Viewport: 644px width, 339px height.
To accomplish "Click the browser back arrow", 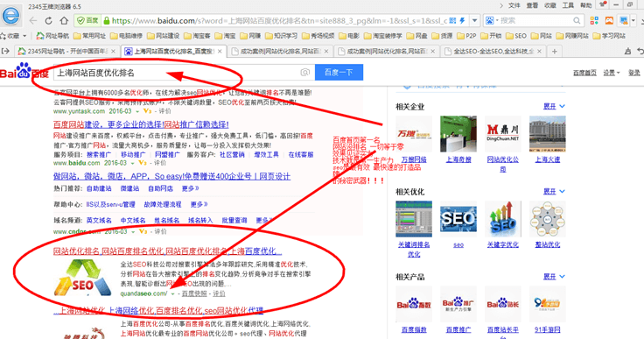I will tap(33, 20).
